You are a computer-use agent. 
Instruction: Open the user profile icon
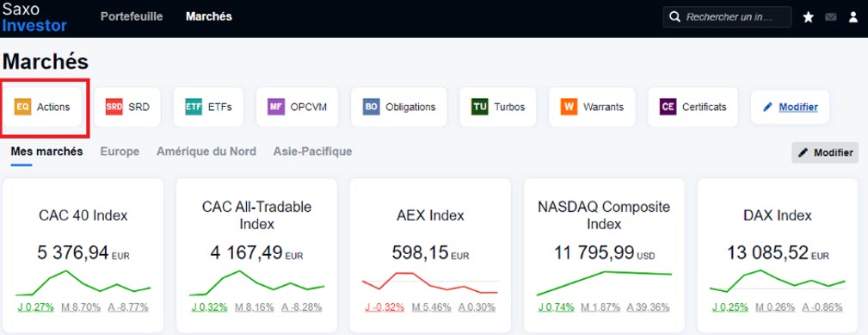click(853, 17)
